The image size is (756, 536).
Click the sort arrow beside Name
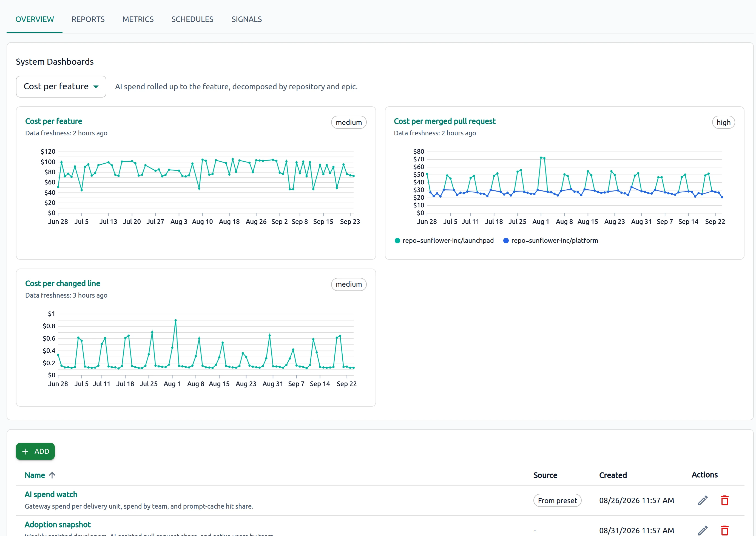click(x=52, y=475)
